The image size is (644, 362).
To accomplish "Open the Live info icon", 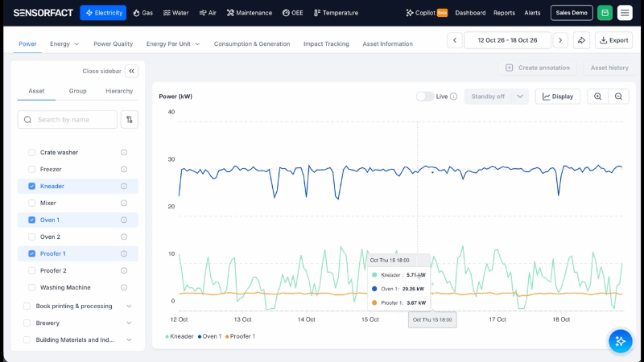I will [x=453, y=97].
